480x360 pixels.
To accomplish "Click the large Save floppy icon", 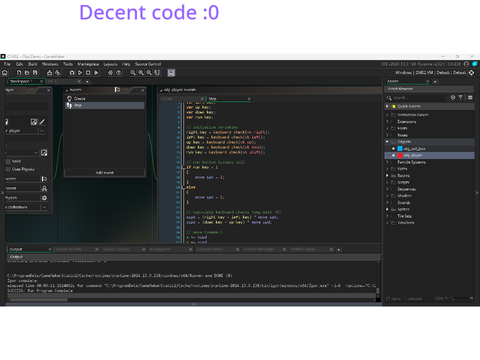I will pyautogui.click(x=171, y=73).
